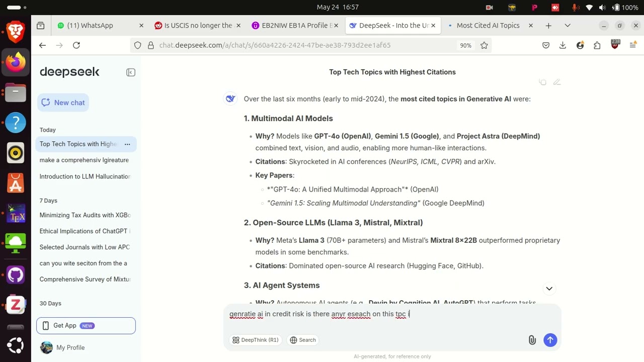The height and width of the screenshot is (362, 644).
Task: Open the Downloads panel
Action: [563, 45]
